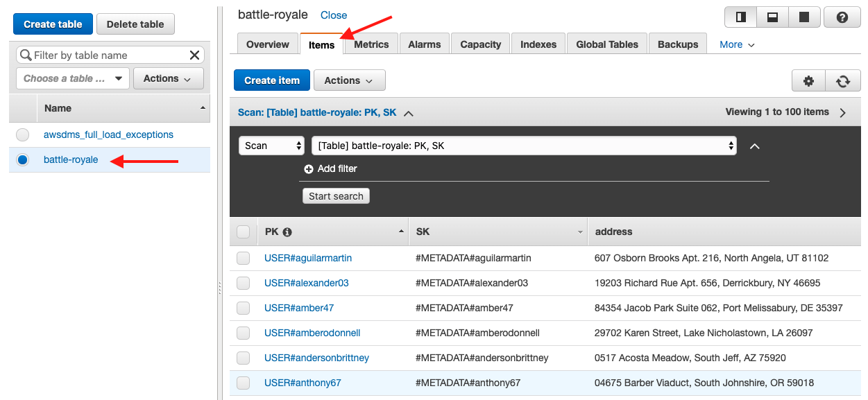
Task: Collapse the dark search filter panel
Action: 755,146
